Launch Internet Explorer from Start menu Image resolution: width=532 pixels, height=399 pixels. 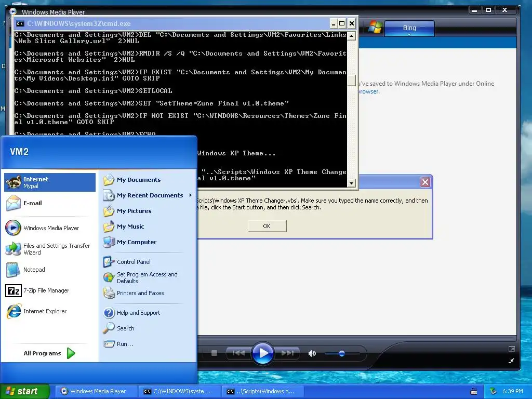pyautogui.click(x=50, y=312)
